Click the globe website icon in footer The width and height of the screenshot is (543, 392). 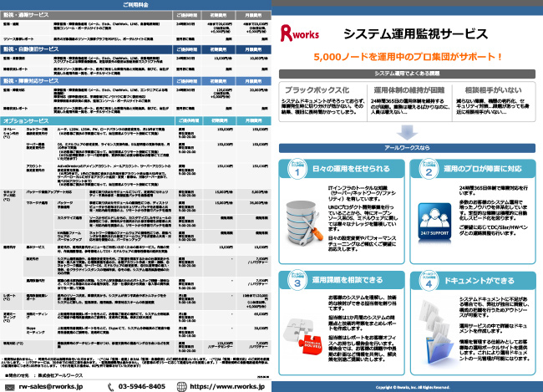pos(181,387)
